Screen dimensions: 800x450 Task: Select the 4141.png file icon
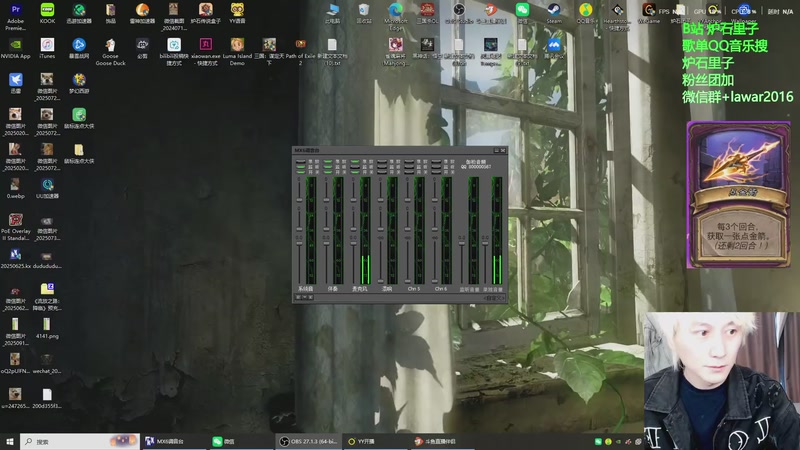coord(47,329)
